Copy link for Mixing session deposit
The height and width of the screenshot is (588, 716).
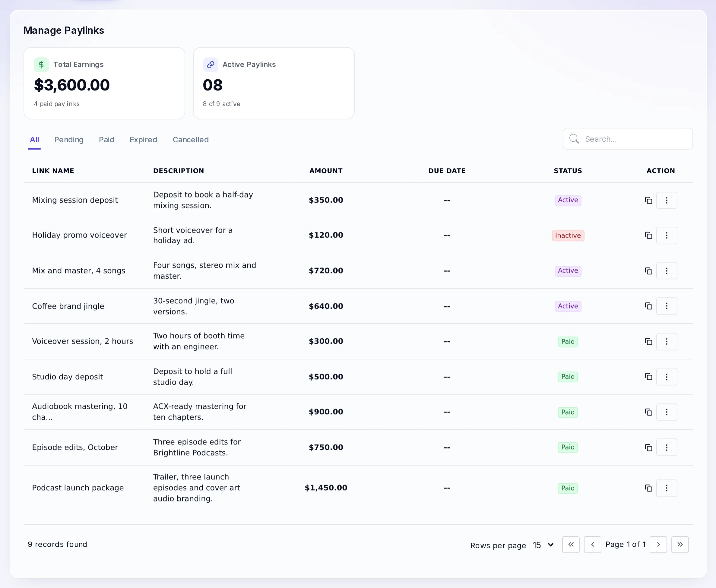[x=648, y=201]
